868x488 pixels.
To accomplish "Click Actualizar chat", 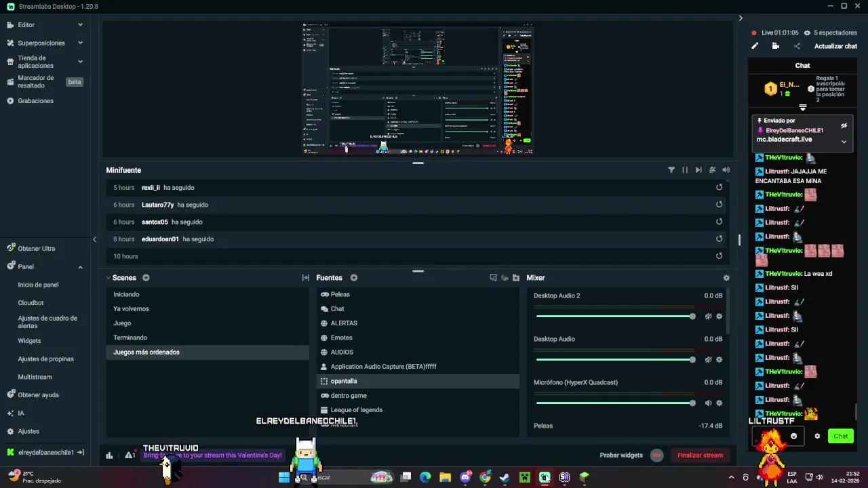I will 835,46.
